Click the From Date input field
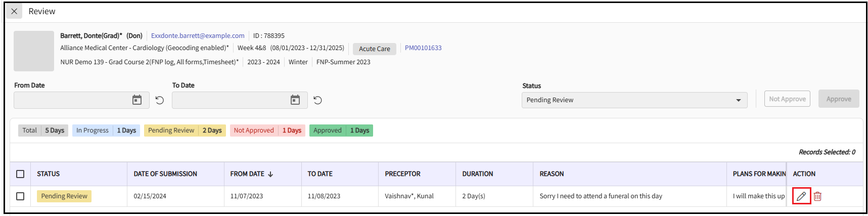Image resolution: width=868 pixels, height=216 pixels. pos(71,100)
